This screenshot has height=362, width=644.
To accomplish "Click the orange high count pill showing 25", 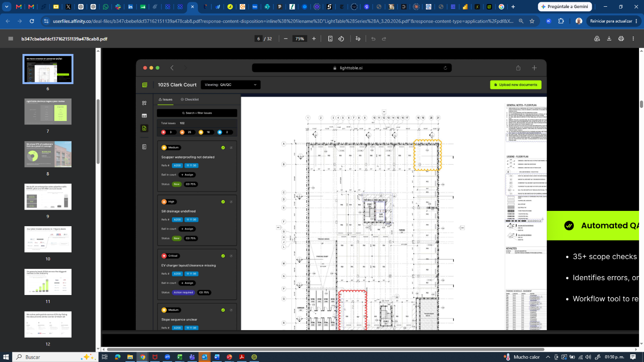I will pyautogui.click(x=188, y=132).
